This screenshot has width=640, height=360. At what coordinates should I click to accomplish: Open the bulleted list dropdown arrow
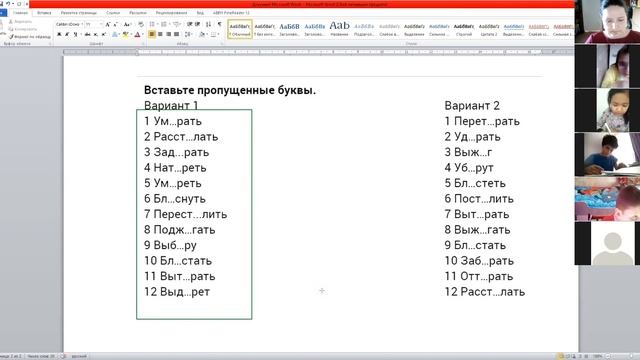(157, 24)
